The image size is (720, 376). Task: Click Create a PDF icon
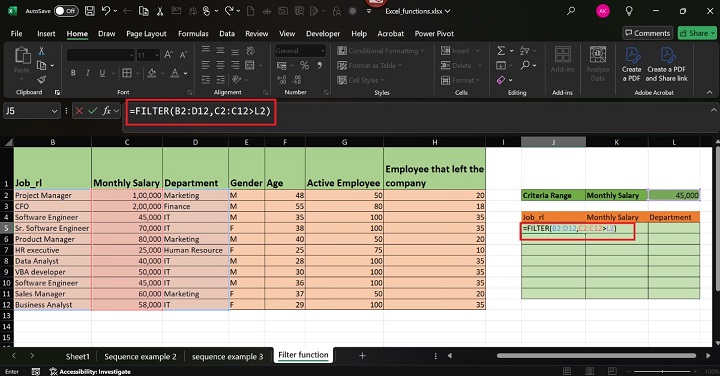pyautogui.click(x=632, y=63)
